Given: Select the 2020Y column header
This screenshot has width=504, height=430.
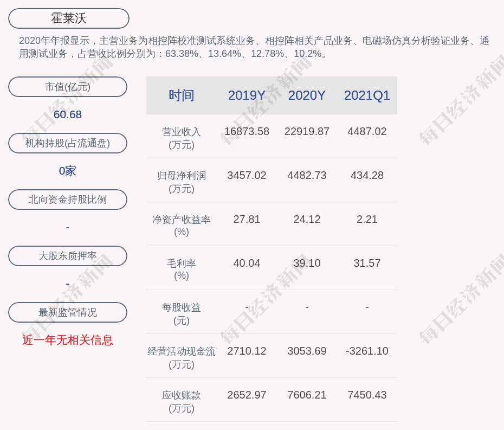Looking at the screenshot, I should click(x=307, y=95).
